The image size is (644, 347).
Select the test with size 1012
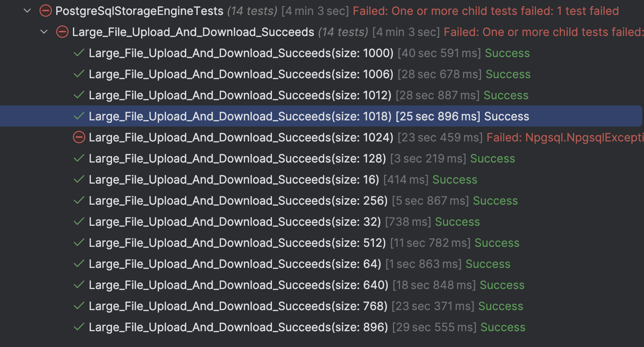tap(240, 95)
